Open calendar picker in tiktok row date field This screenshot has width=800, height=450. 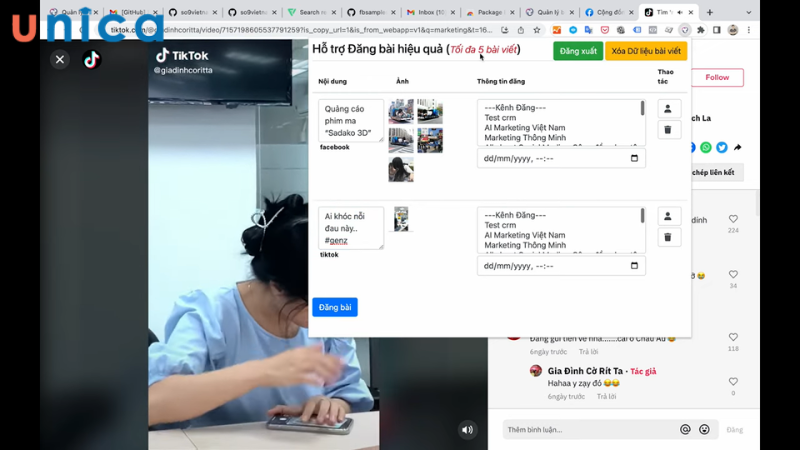634,266
